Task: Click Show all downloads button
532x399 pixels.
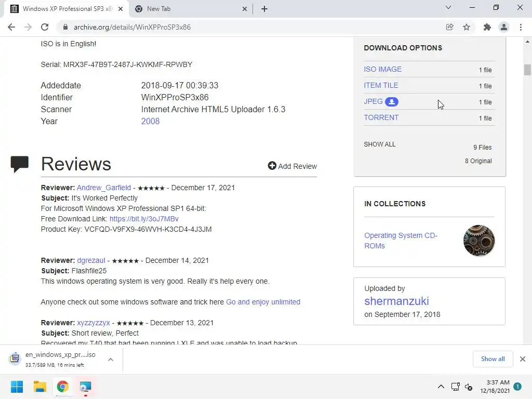Action: (x=493, y=359)
